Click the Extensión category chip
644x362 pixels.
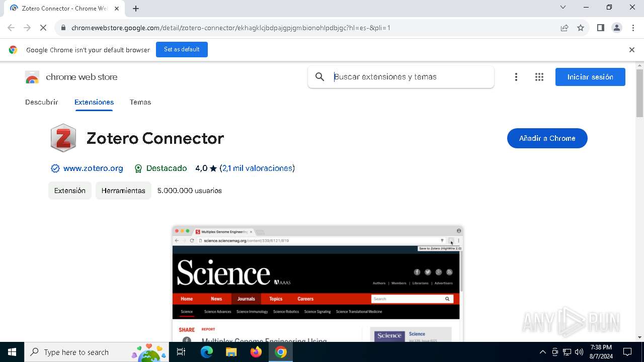(70, 191)
